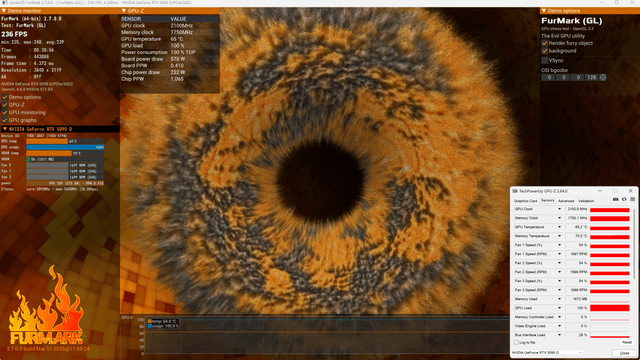The height and width of the screenshot is (360, 640).
Task: Open the GPU selector combo box in GPU-Z
Action: point(547,353)
